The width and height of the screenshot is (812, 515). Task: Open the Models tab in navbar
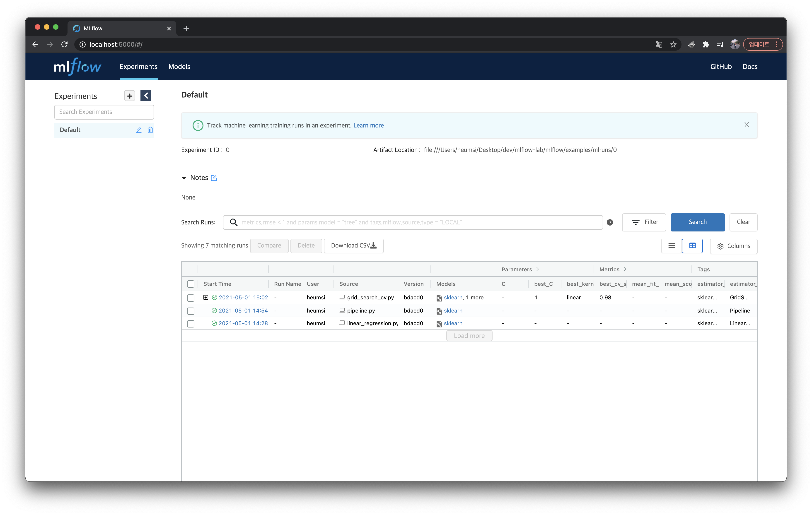click(179, 67)
